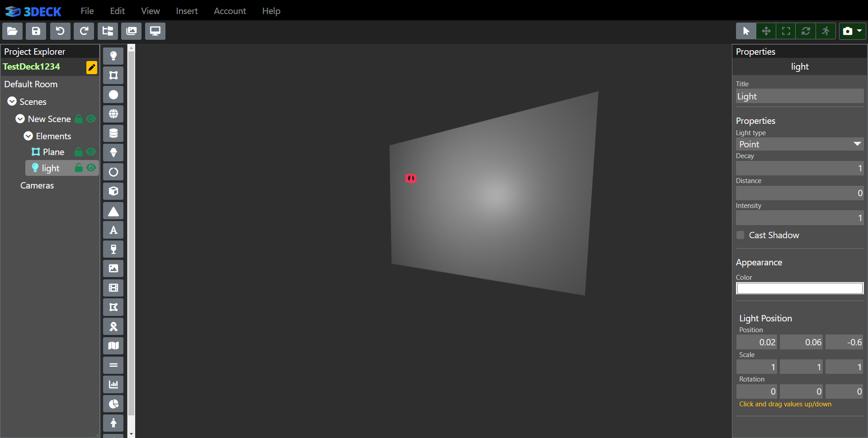868x438 pixels.
Task: Insert a sphere from element toolbar
Action: tap(113, 95)
